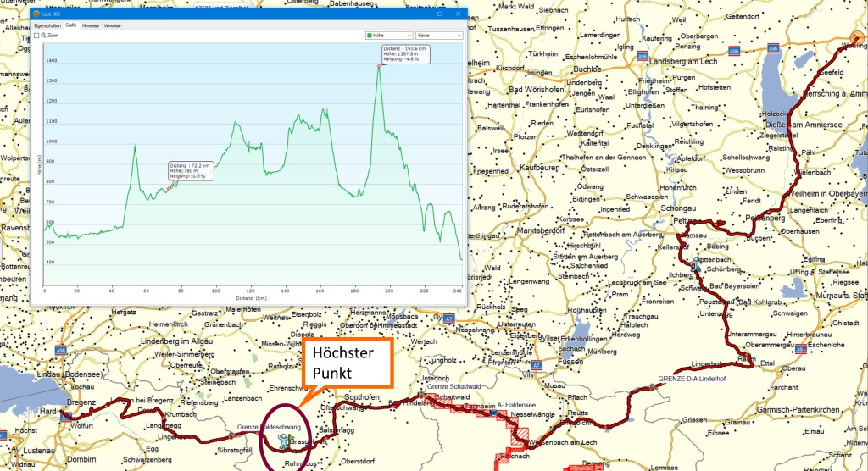Enable the Zoom checkbox in track window
The width and height of the screenshot is (868, 471).
coord(36,36)
